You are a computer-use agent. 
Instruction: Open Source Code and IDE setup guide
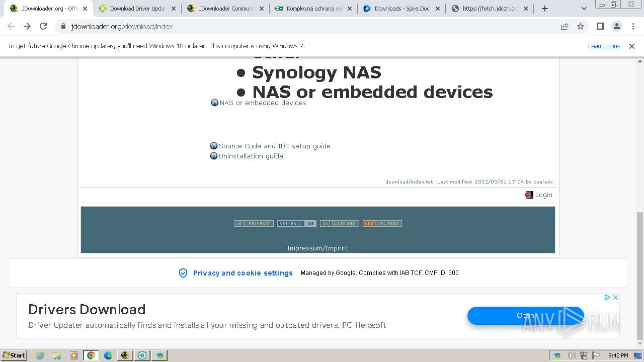(x=274, y=146)
